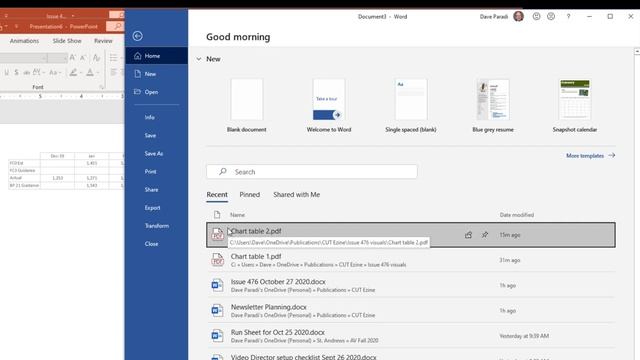Pick the Snapshot calendar template

tap(574, 106)
